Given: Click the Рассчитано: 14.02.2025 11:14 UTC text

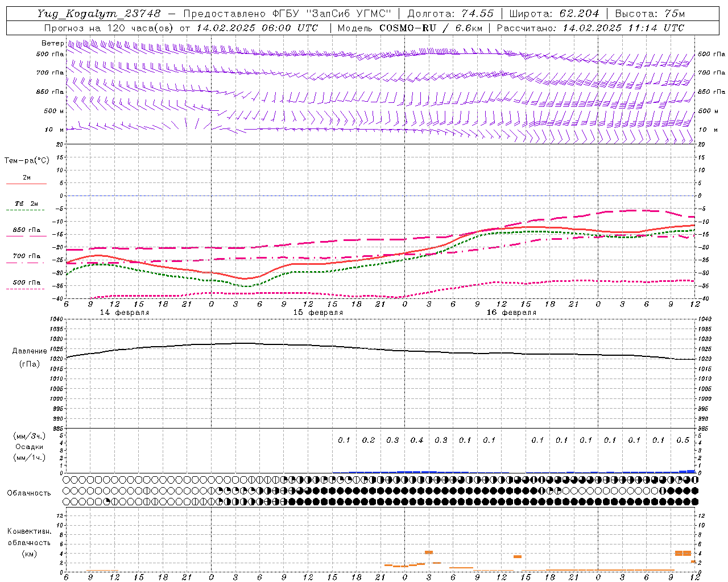Looking at the screenshot, I should pyautogui.click(x=590, y=28).
